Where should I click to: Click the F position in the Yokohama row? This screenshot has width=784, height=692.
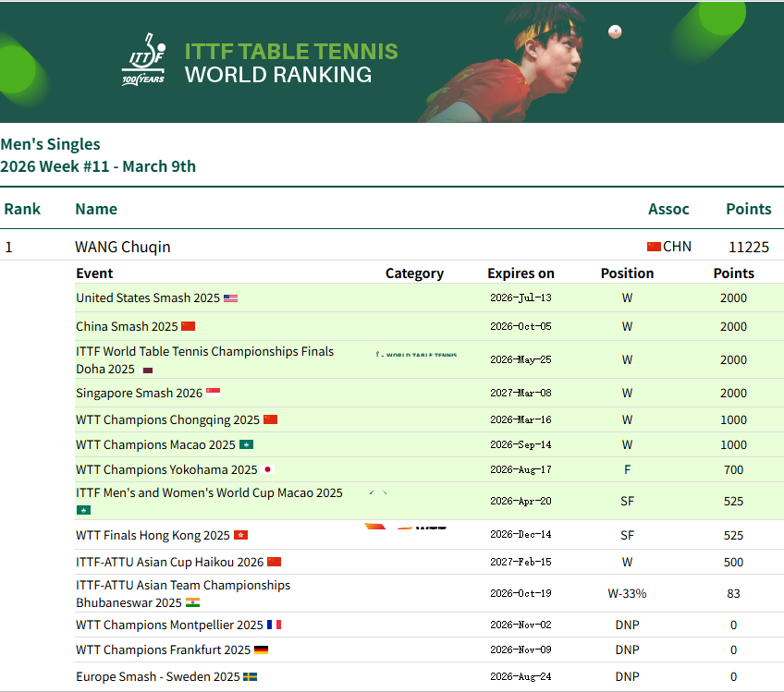click(627, 469)
